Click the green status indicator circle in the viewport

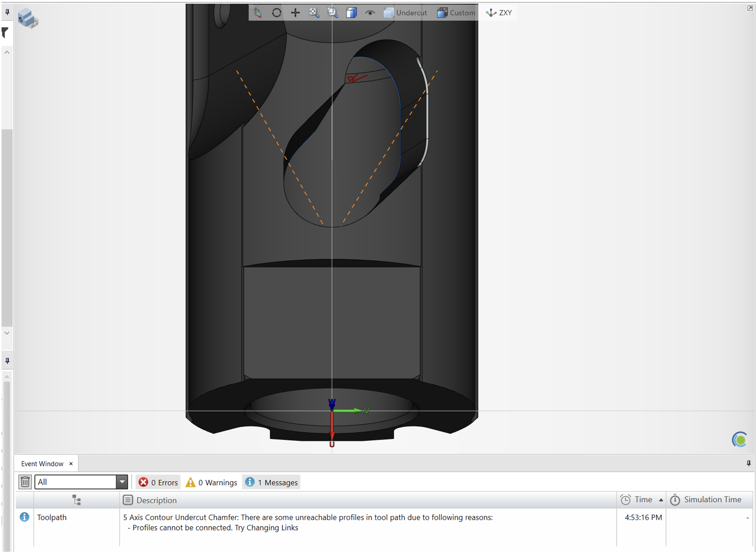pos(740,440)
